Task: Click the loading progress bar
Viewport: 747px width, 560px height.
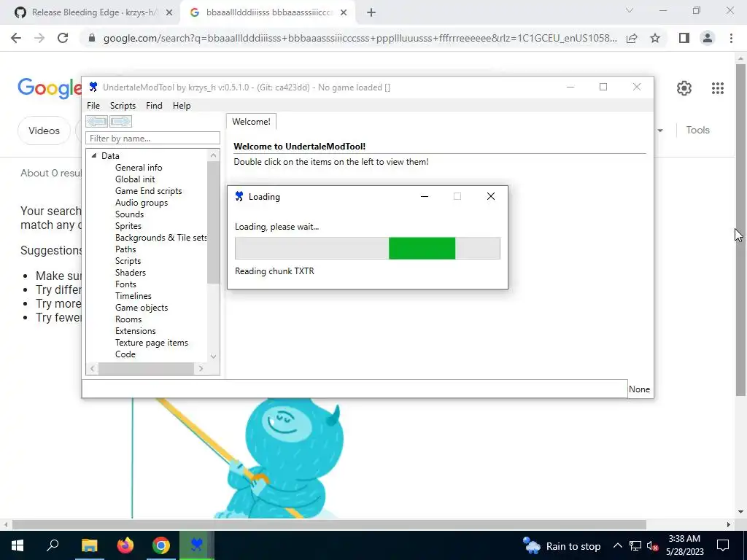Action: point(368,248)
